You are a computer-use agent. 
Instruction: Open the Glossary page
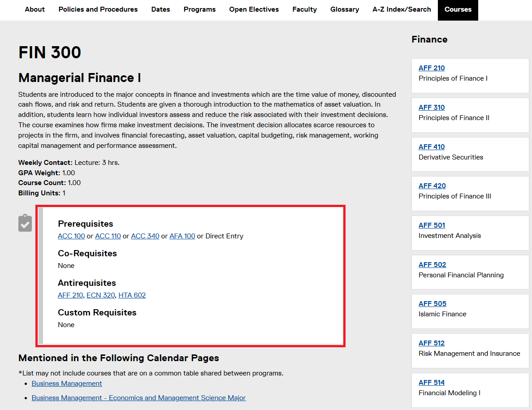[345, 9]
